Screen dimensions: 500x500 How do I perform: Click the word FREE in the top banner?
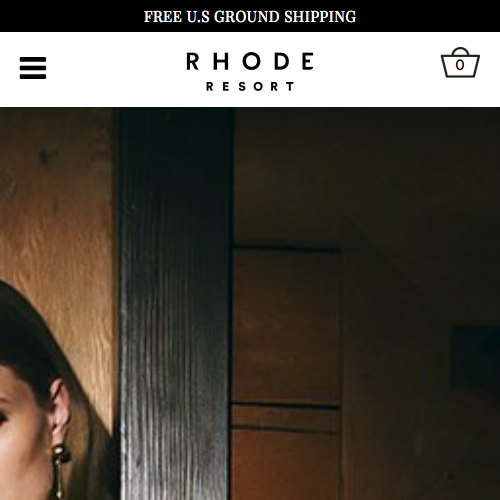(163, 17)
